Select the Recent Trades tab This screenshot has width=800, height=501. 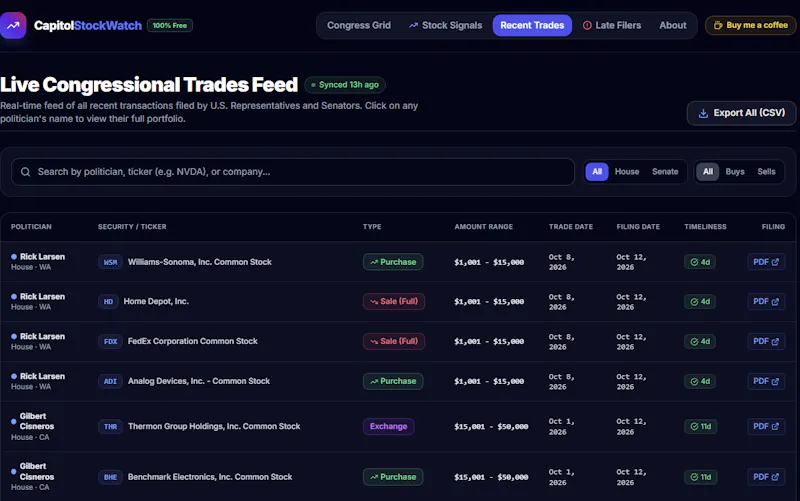tap(532, 25)
